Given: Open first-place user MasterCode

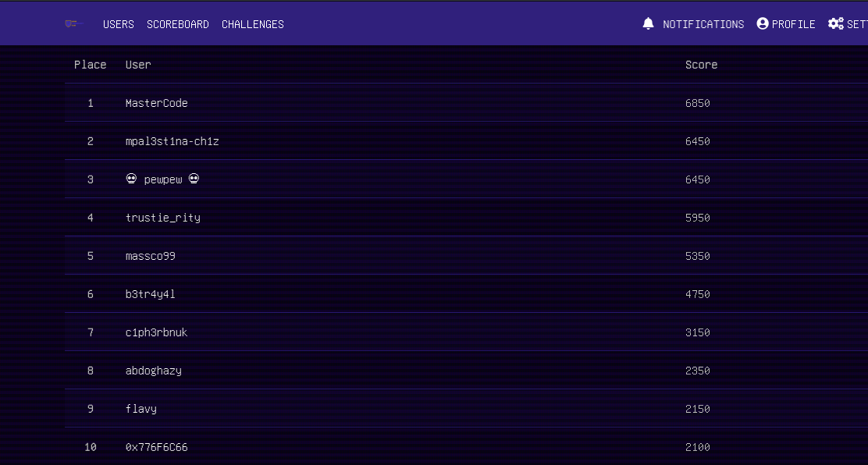Looking at the screenshot, I should click(x=157, y=103).
